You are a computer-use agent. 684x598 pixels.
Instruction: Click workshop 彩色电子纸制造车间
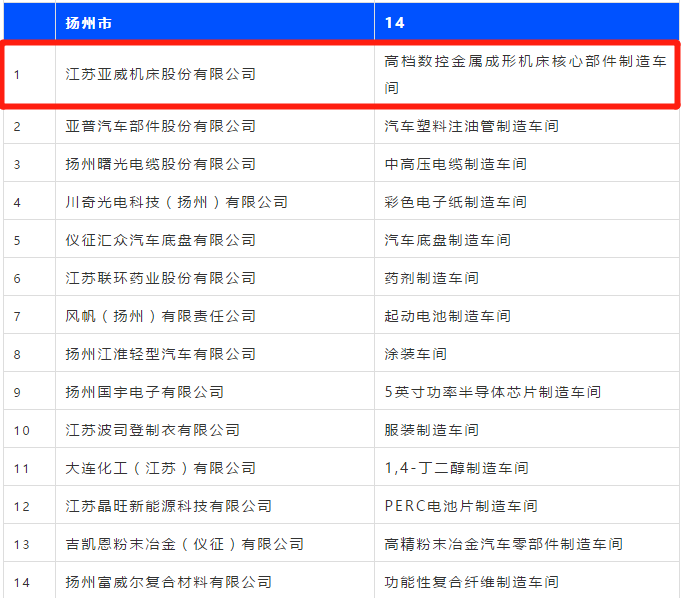[456, 202]
